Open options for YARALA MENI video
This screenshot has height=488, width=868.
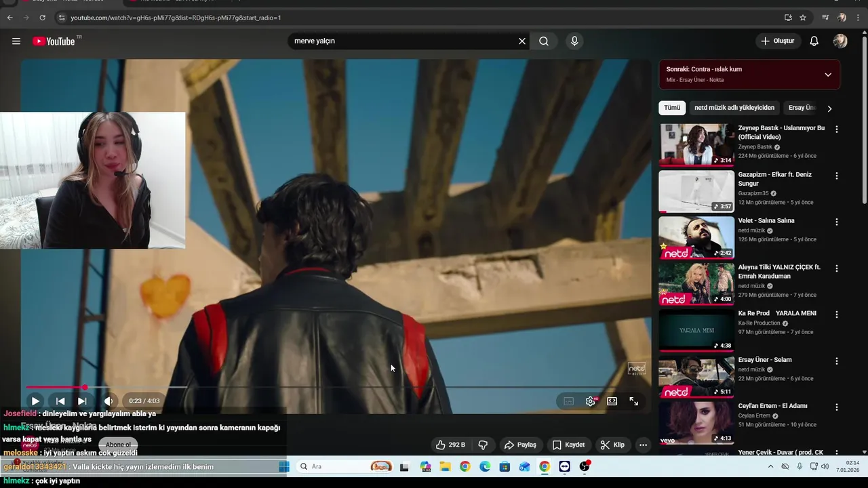pyautogui.click(x=837, y=314)
